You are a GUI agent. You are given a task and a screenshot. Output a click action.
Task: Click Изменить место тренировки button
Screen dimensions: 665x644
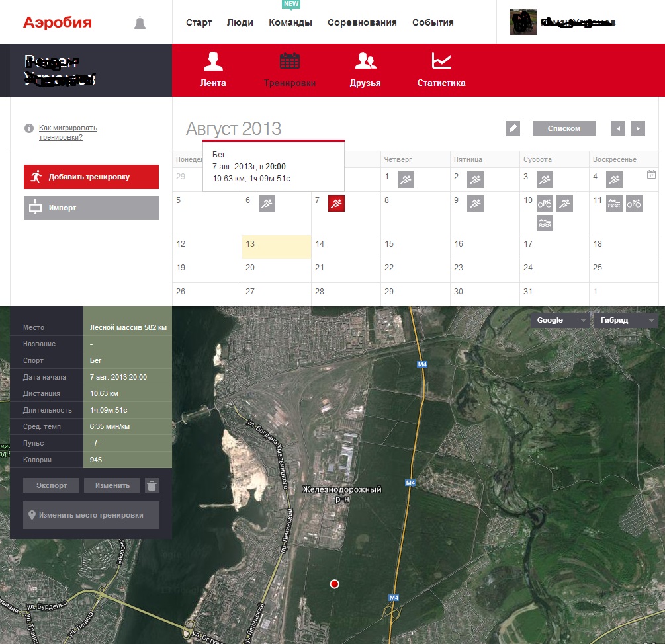pyautogui.click(x=91, y=515)
